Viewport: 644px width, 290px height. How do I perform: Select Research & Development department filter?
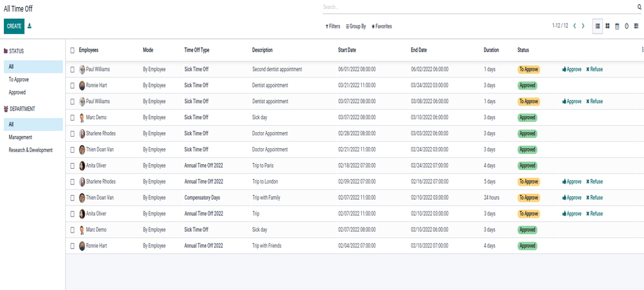(x=30, y=150)
